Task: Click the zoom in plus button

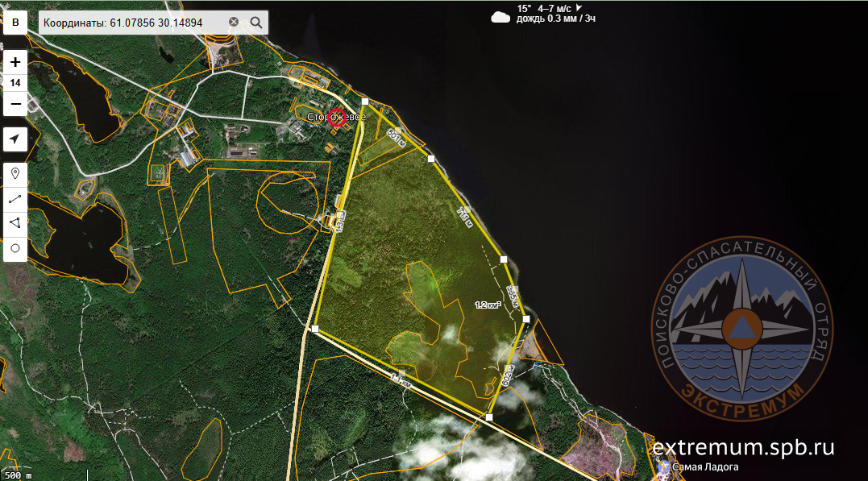Action: (15, 62)
